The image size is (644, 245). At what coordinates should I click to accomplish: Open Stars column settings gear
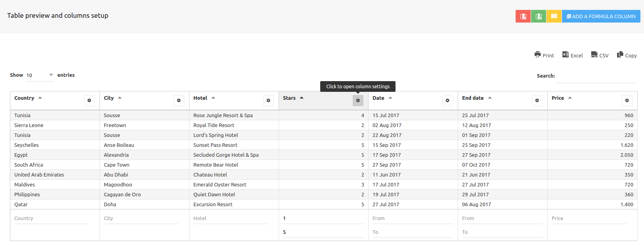[358, 101]
